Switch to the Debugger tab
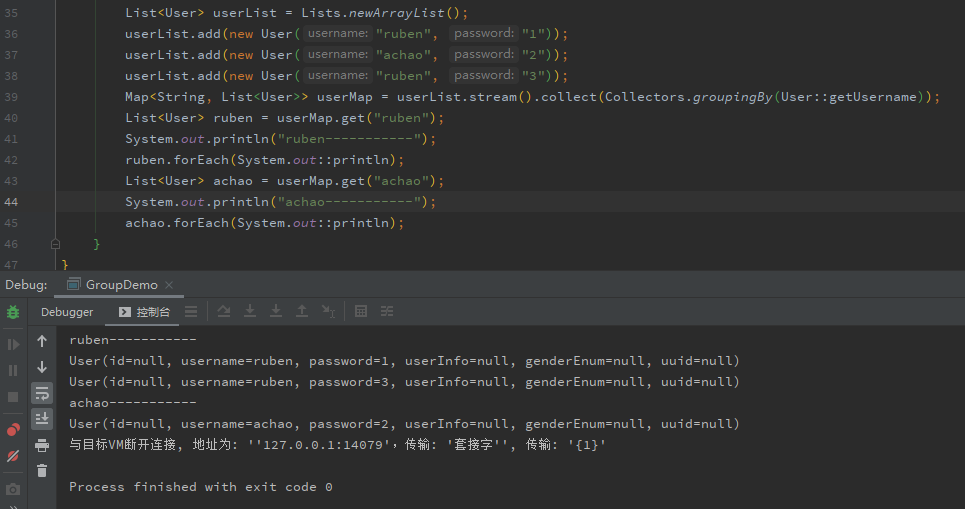The image size is (965, 509). 67,312
